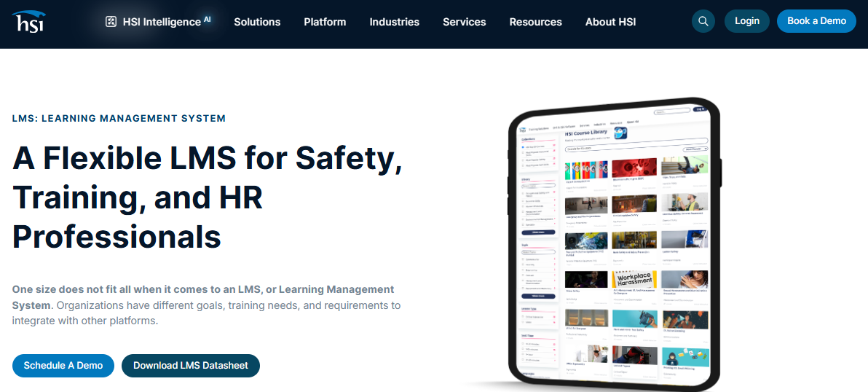Click the HSI logo in header
This screenshot has height=392, width=868.
tap(29, 22)
